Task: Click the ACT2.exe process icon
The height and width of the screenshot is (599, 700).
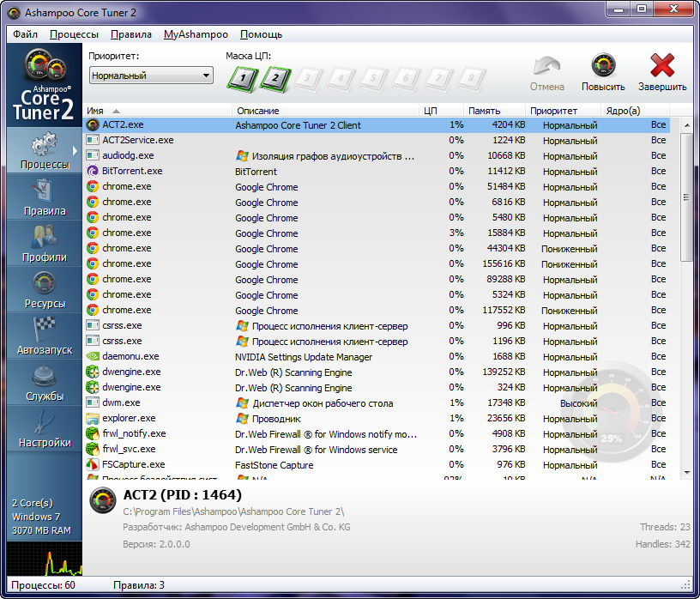Action: (93, 125)
